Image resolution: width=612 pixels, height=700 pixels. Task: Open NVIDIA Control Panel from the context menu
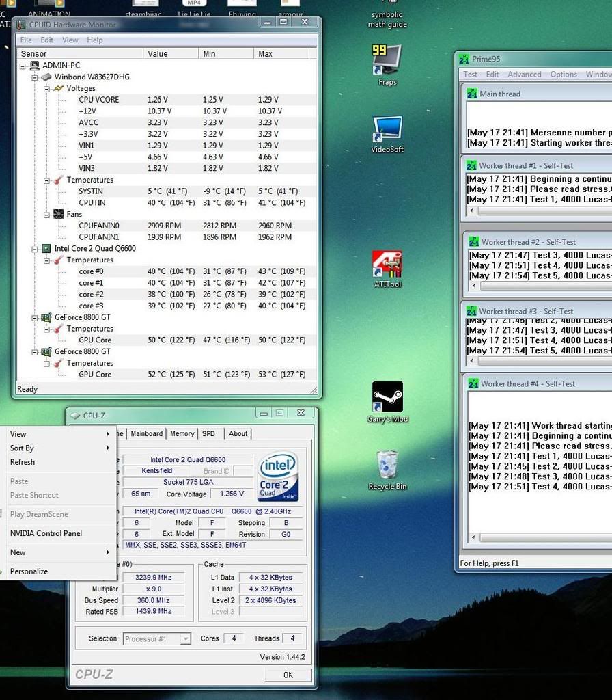click(x=58, y=533)
